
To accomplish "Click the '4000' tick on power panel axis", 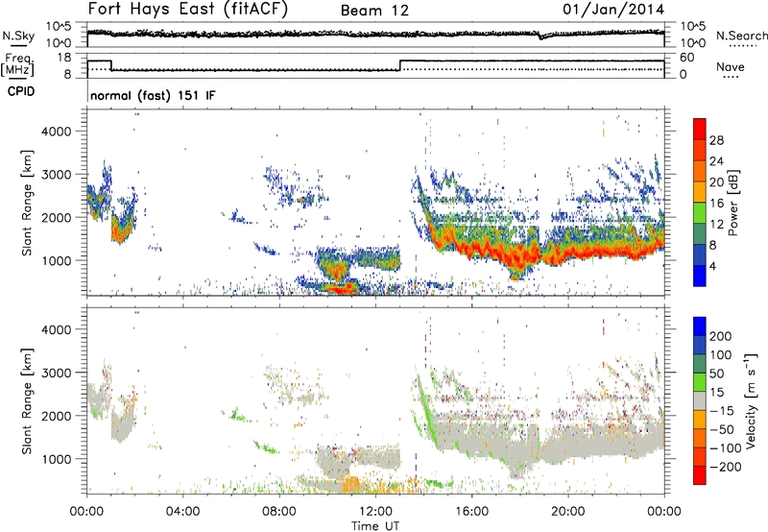I will click(x=57, y=132).
